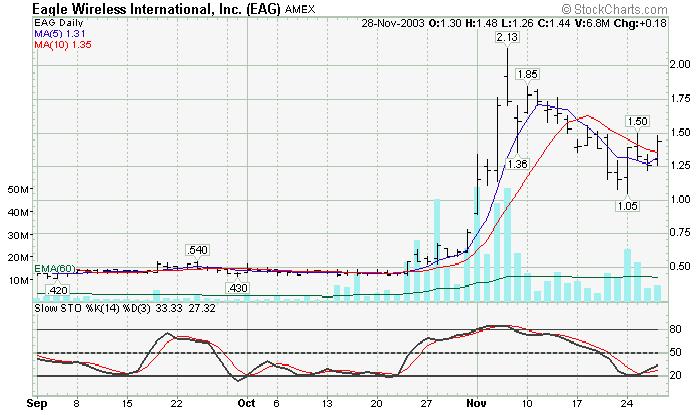Click the 22 date tick label
Image resolution: width=700 pixels, height=415 pixels.
(x=177, y=403)
